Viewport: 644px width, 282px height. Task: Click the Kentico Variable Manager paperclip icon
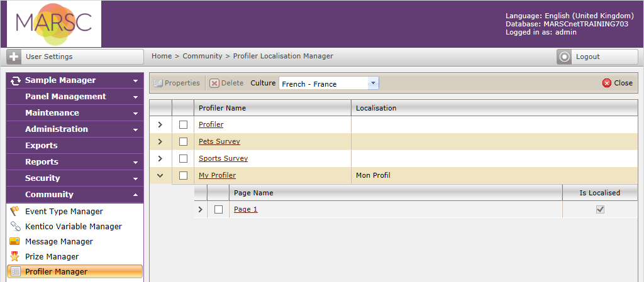pos(15,226)
